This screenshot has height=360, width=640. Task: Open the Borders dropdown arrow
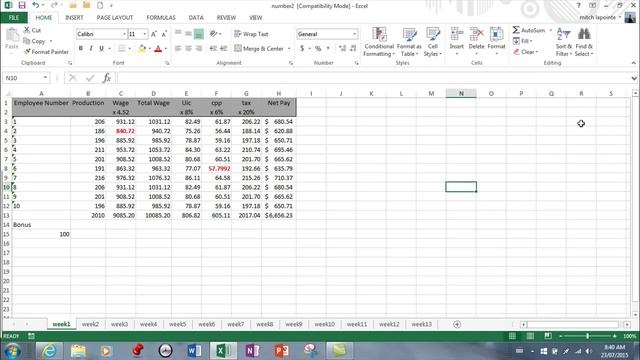(129, 49)
